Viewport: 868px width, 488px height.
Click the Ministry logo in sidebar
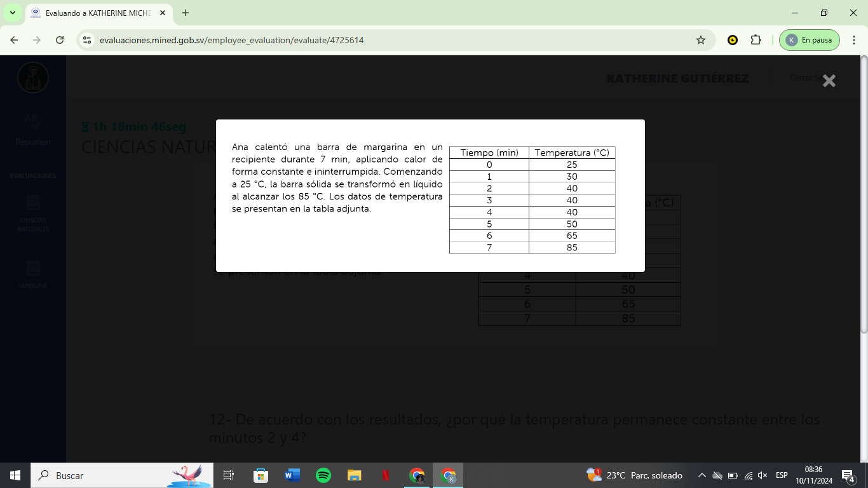click(x=33, y=78)
